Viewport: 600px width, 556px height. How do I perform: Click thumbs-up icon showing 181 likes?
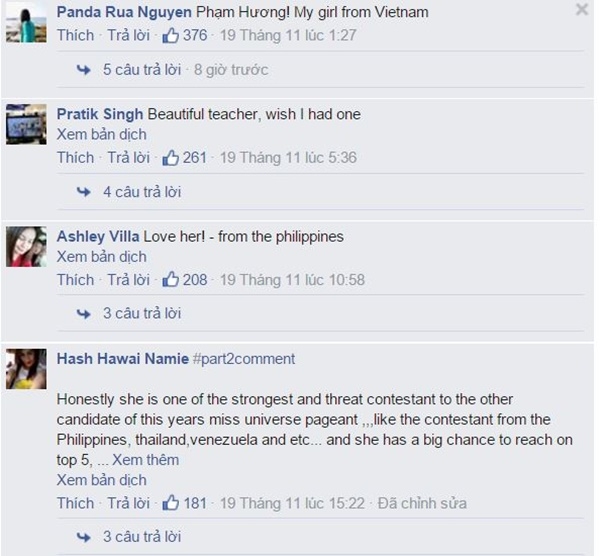coord(170,503)
